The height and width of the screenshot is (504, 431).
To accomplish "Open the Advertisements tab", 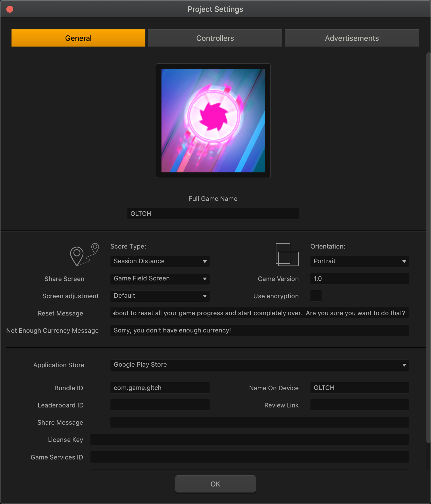I will coord(352,38).
